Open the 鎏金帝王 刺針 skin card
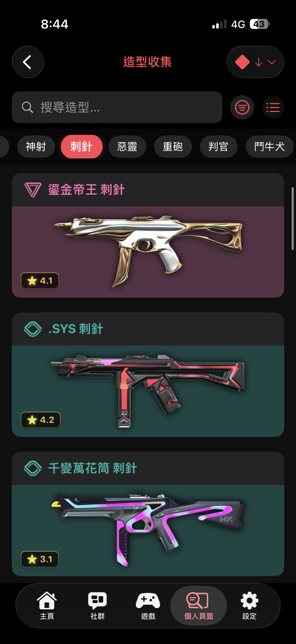 point(148,235)
